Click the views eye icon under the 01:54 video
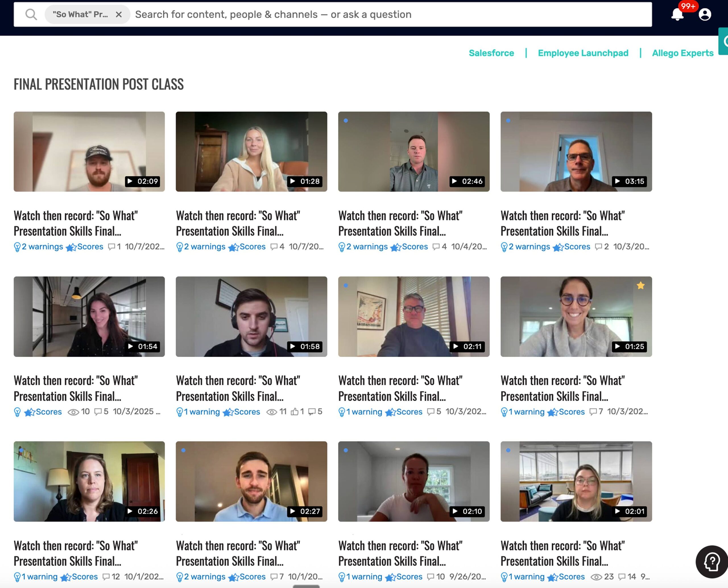Viewport: 728px width, 588px height. [73, 412]
